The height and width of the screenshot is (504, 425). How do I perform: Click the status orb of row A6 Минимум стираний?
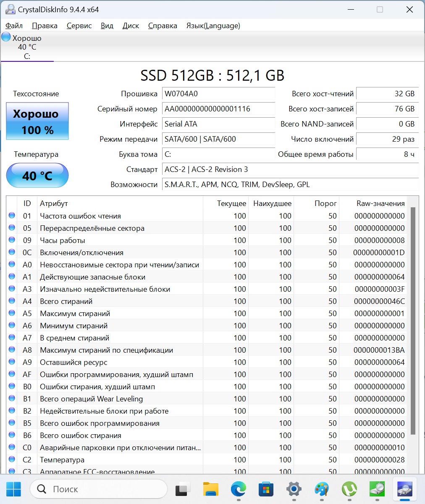12,325
